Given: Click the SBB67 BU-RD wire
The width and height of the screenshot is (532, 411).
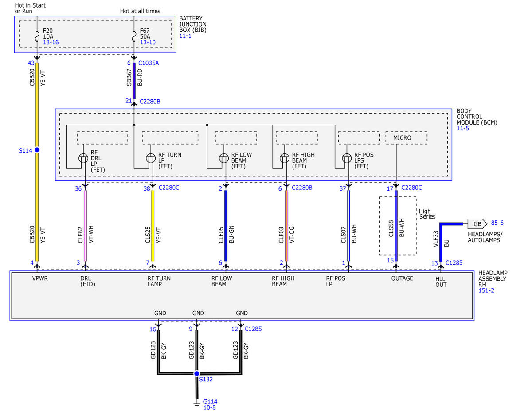Looking at the screenshot, I should 134,80.
